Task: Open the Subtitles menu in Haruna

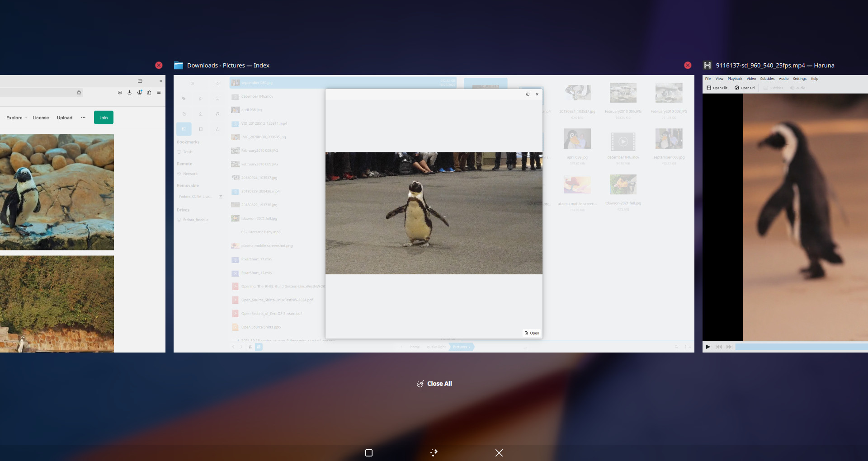Action: click(x=767, y=79)
